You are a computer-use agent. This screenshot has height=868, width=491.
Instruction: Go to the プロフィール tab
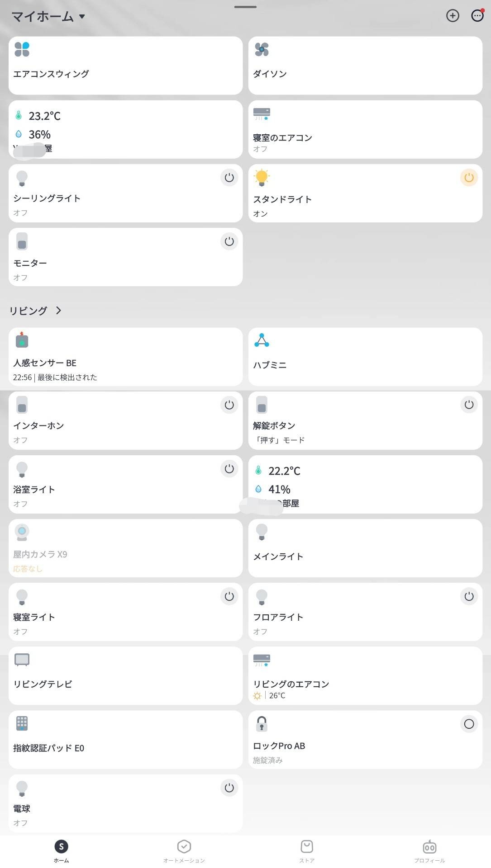tap(429, 851)
